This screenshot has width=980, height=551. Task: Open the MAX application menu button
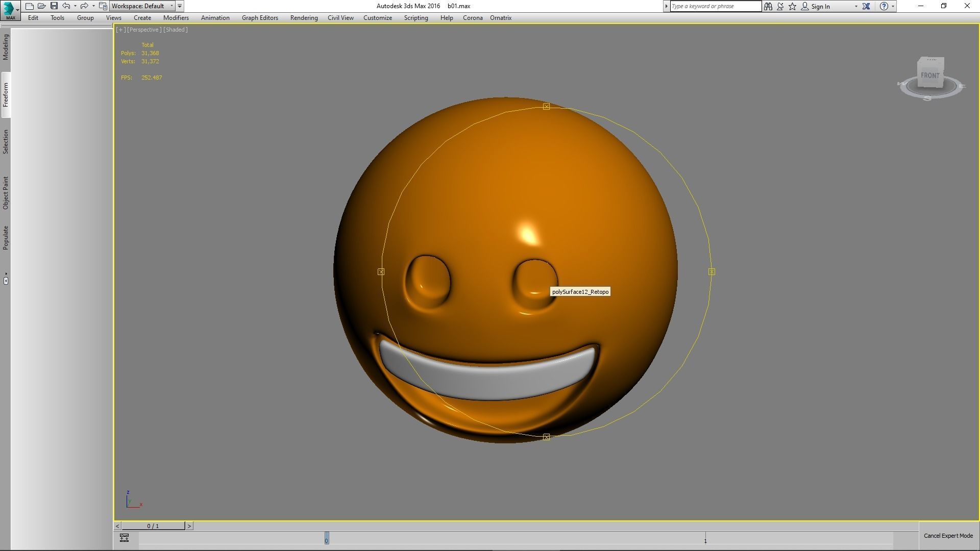coord(10,10)
